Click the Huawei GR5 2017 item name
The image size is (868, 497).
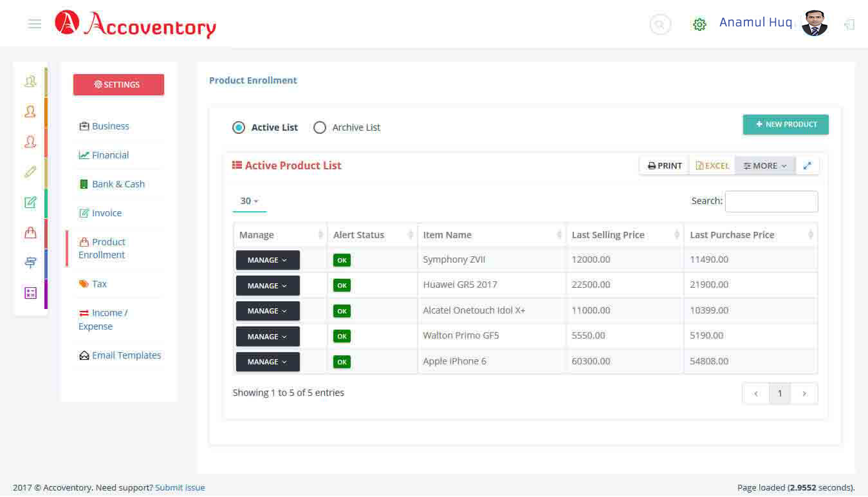pos(460,285)
